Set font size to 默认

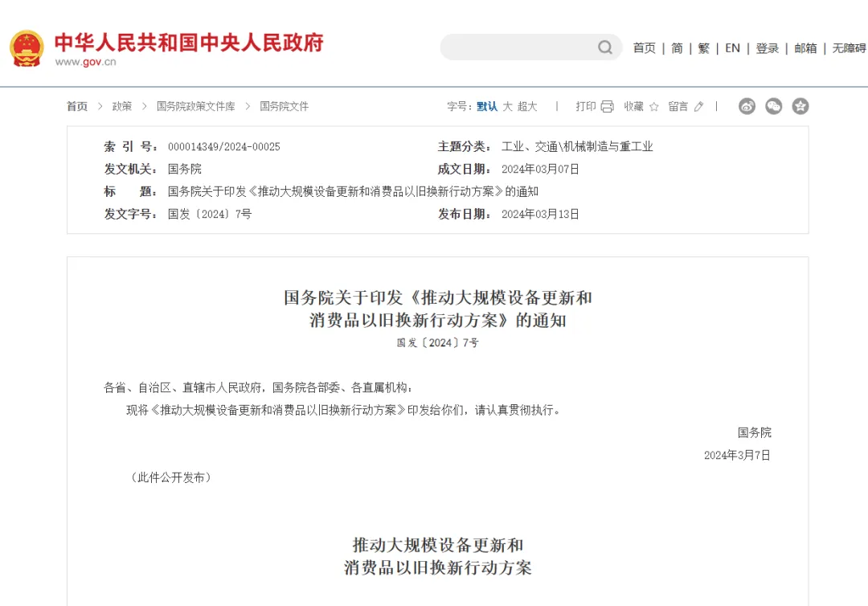(x=487, y=106)
